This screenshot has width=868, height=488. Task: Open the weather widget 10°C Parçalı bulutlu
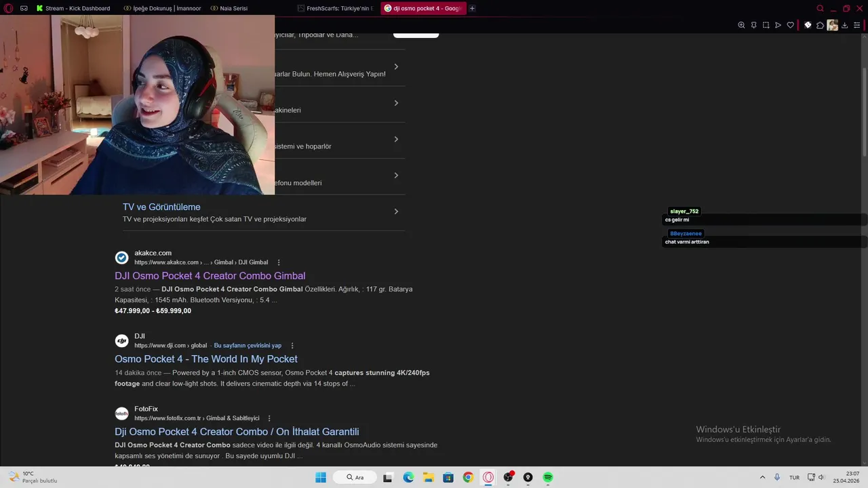[33, 477]
